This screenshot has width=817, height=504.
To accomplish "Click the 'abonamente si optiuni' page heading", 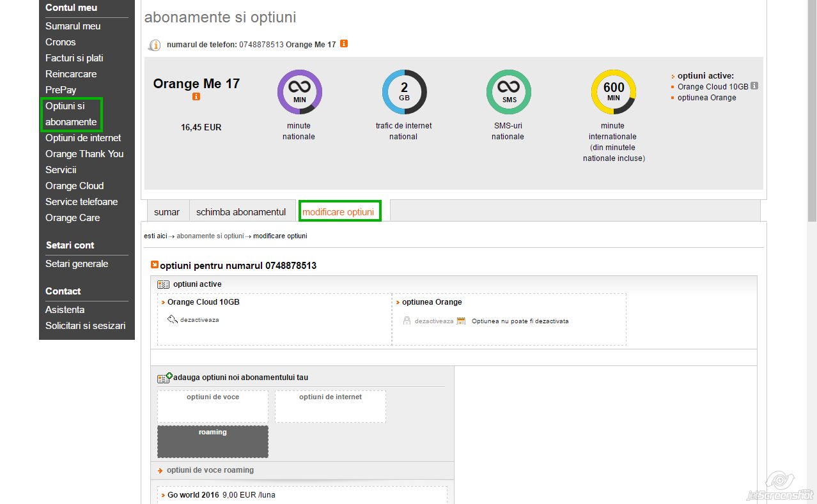I will click(x=221, y=17).
